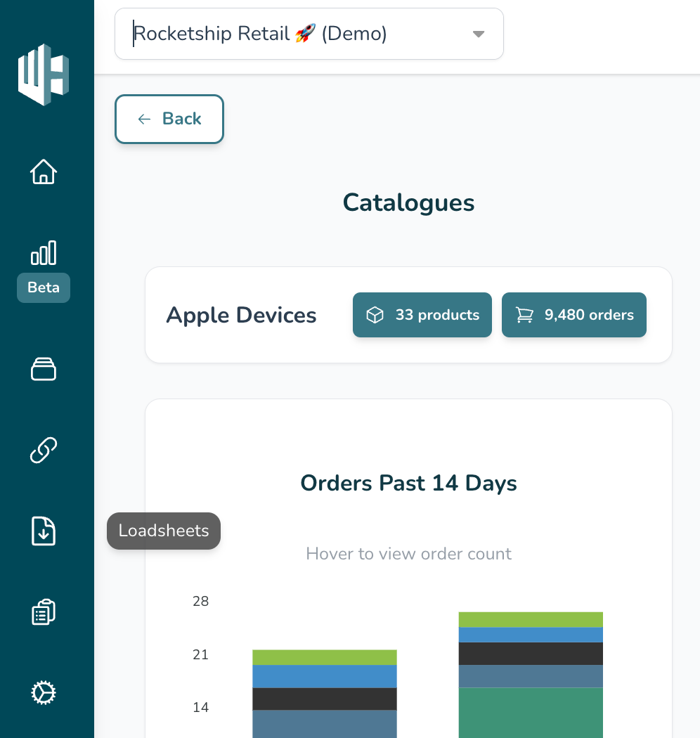
Task: Click the teal green segment of the right bar
Action: 531,713
